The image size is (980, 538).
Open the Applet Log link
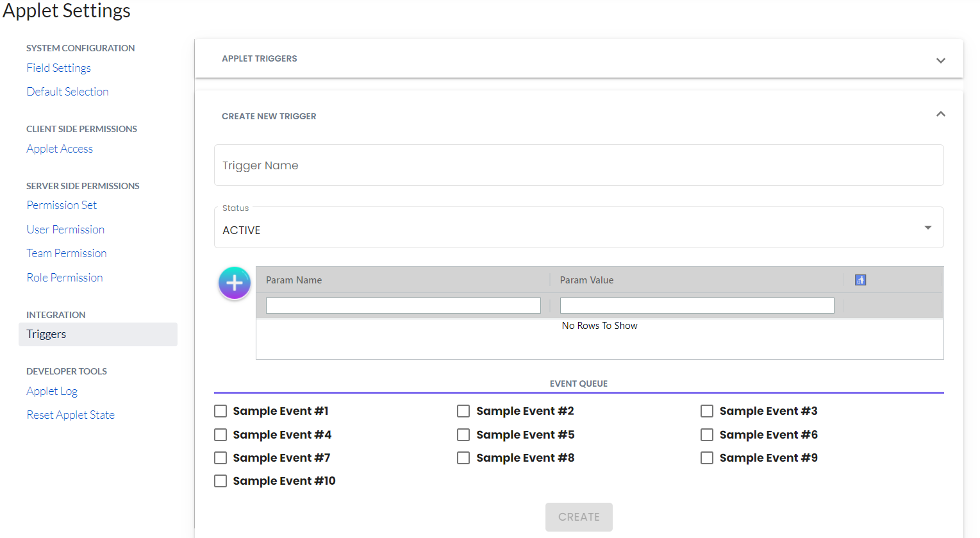click(52, 391)
